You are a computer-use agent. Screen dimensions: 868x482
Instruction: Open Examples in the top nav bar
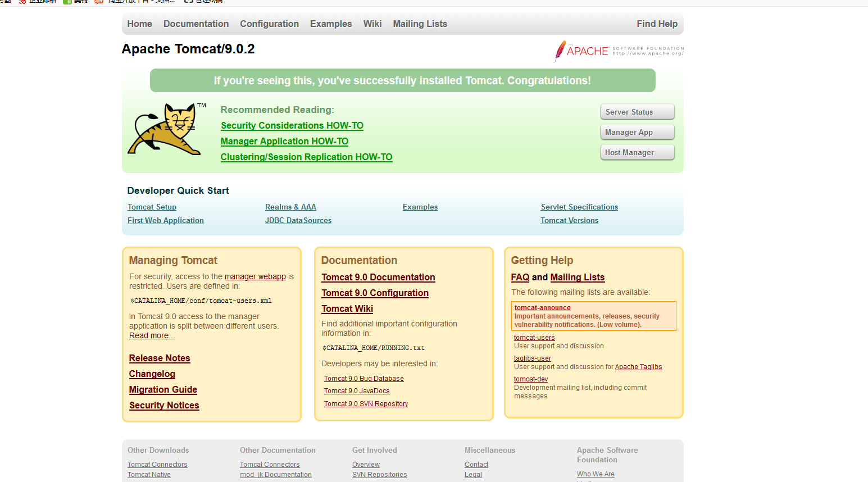click(331, 24)
